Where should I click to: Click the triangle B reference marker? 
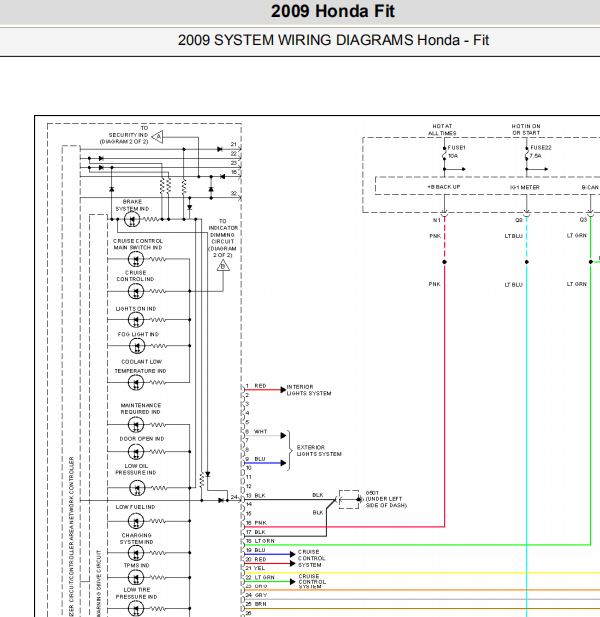pyautogui.click(x=223, y=266)
